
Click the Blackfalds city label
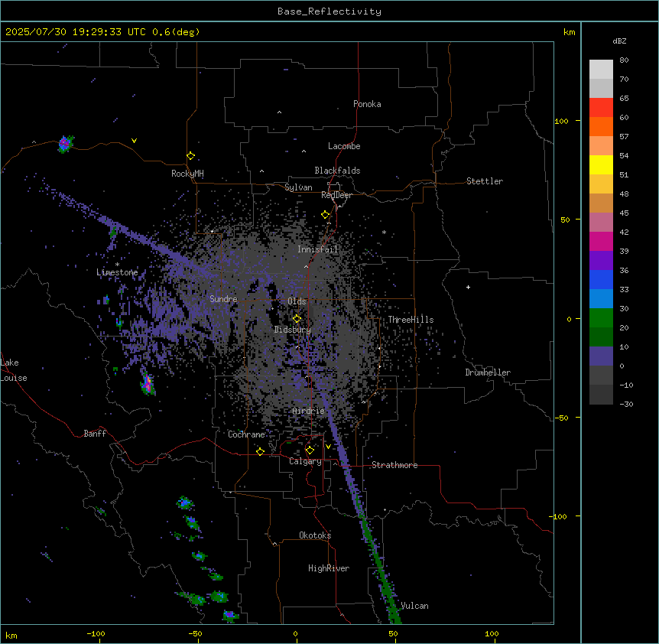(x=337, y=171)
